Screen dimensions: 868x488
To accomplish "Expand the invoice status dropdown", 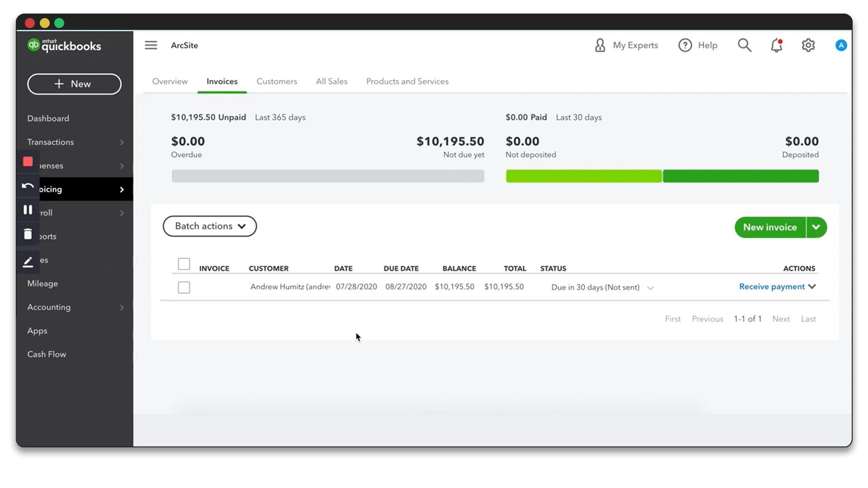I will click(651, 287).
